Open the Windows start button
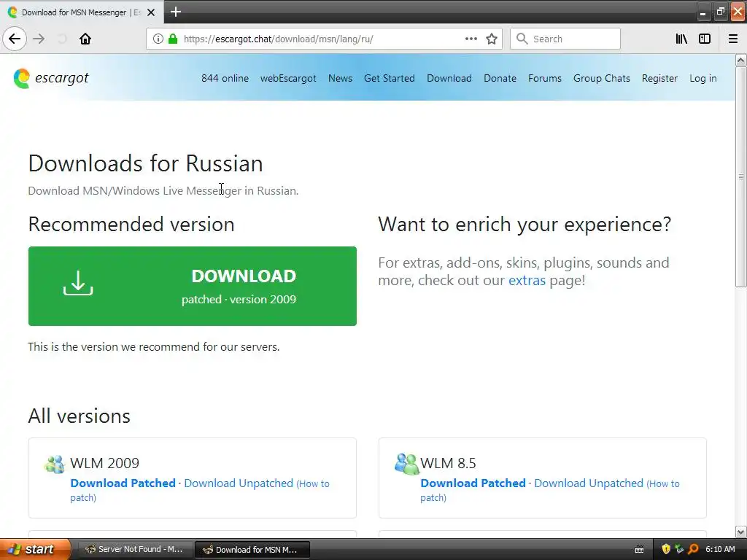The height and width of the screenshot is (560, 747). pyautogui.click(x=34, y=549)
